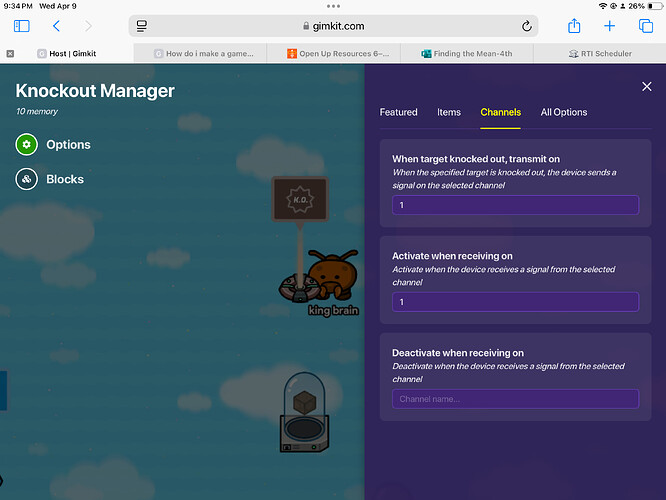Show the tab overview
Image resolution: width=666 pixels, height=500 pixels.
pyautogui.click(x=645, y=26)
